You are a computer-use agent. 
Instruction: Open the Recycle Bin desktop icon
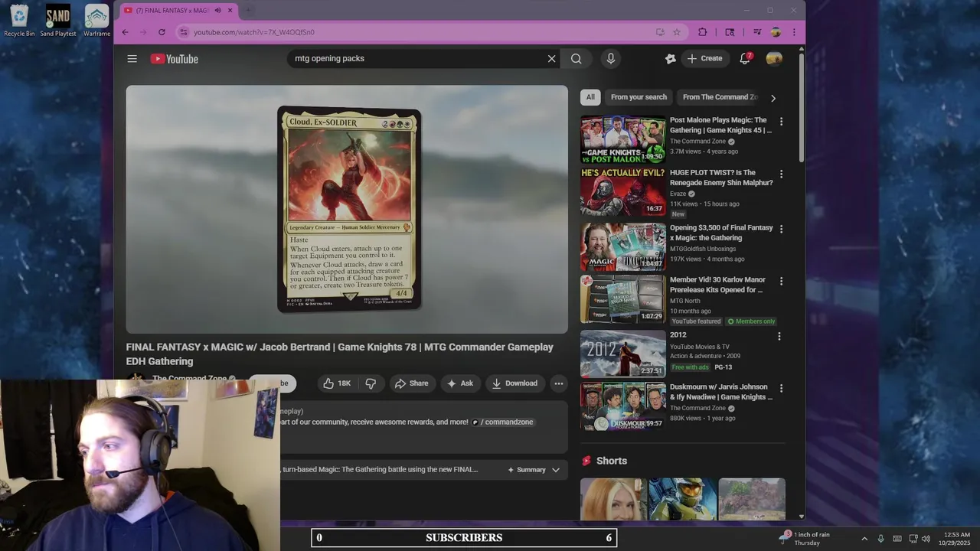[x=19, y=21]
